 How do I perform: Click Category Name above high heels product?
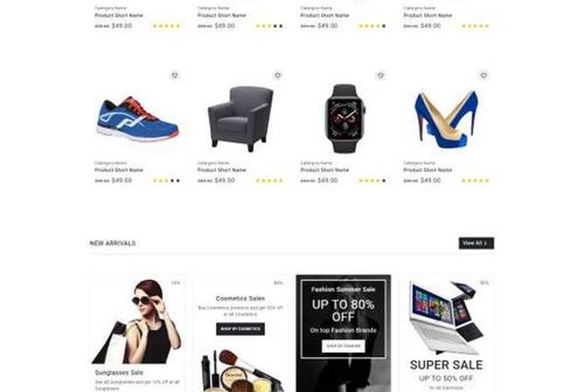point(419,163)
